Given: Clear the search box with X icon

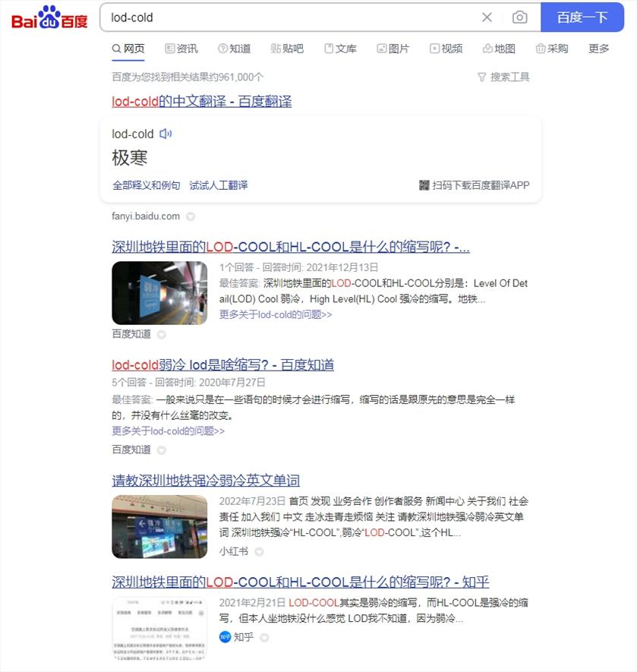Looking at the screenshot, I should [x=487, y=17].
